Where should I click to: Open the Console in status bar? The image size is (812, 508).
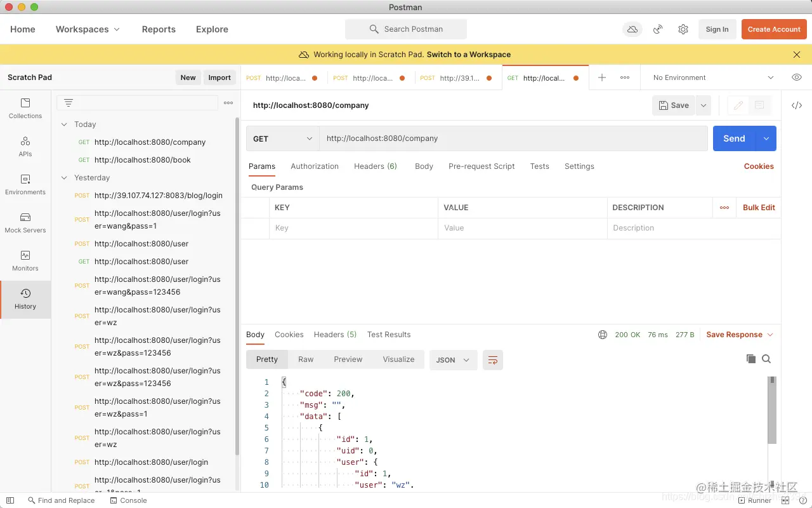coord(128,500)
